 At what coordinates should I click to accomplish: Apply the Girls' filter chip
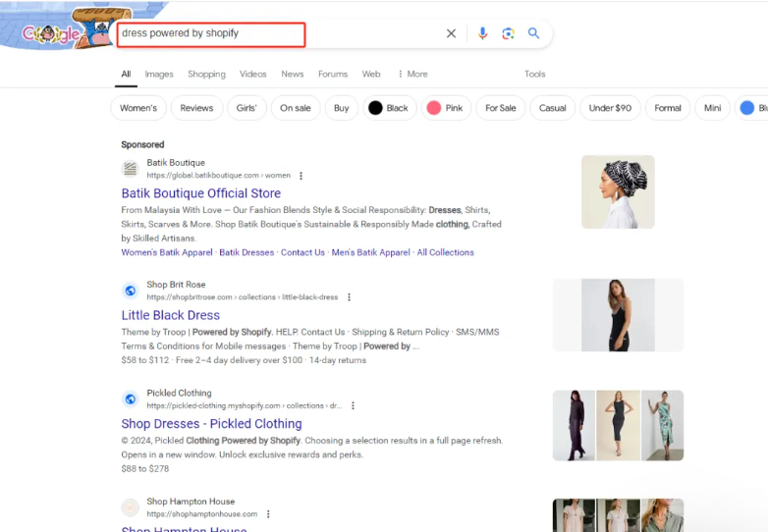[x=247, y=108]
